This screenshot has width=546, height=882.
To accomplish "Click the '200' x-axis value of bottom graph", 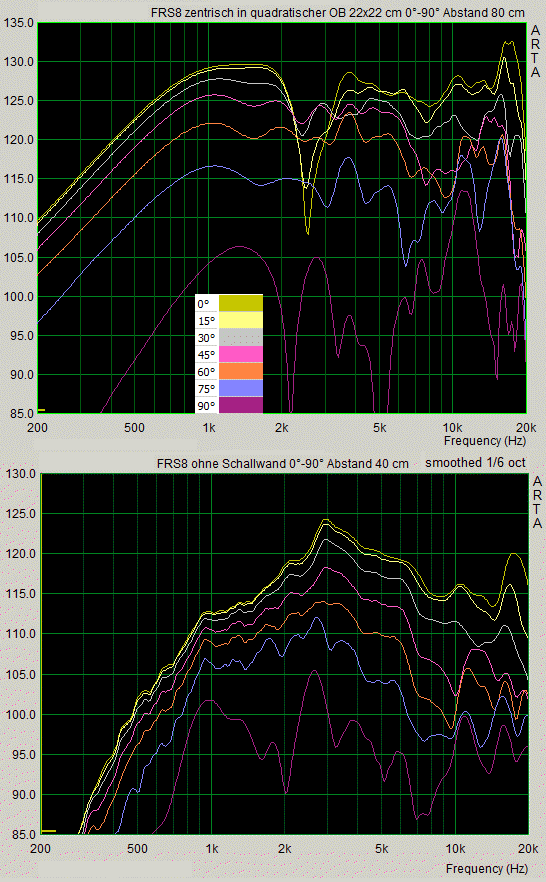I will point(40,849).
